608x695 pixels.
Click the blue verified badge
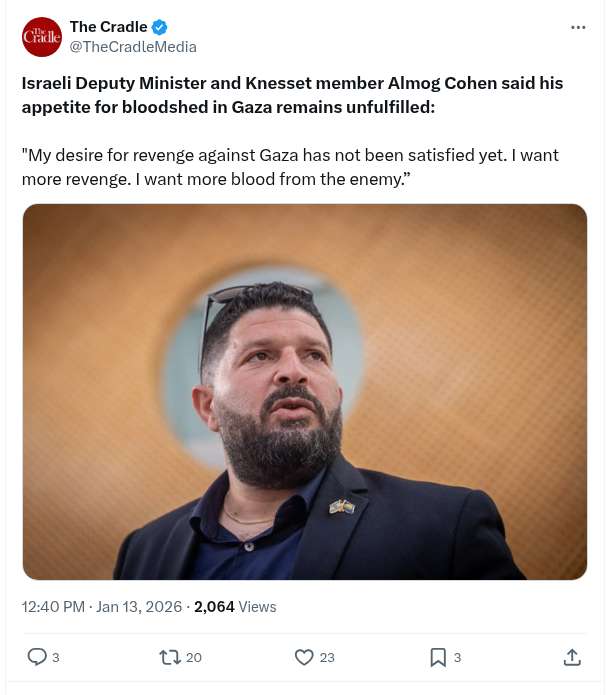[x=159, y=27]
